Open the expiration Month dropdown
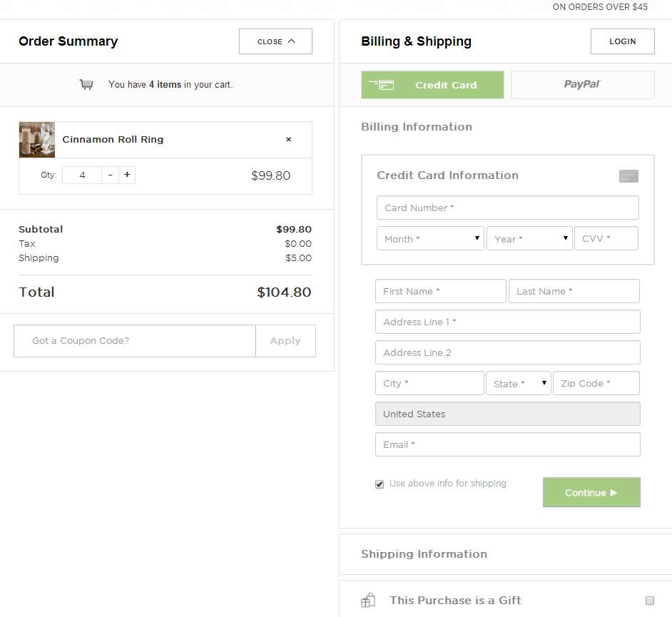The width and height of the screenshot is (672, 617). (x=430, y=239)
